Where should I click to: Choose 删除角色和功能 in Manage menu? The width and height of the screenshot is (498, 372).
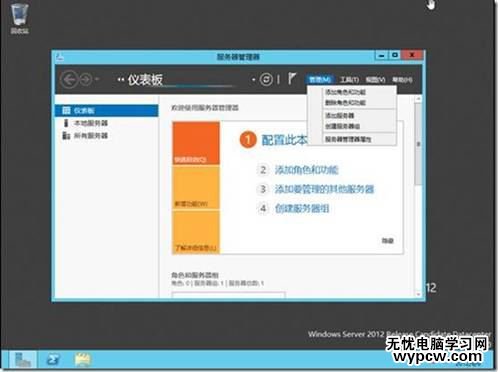[x=345, y=103]
